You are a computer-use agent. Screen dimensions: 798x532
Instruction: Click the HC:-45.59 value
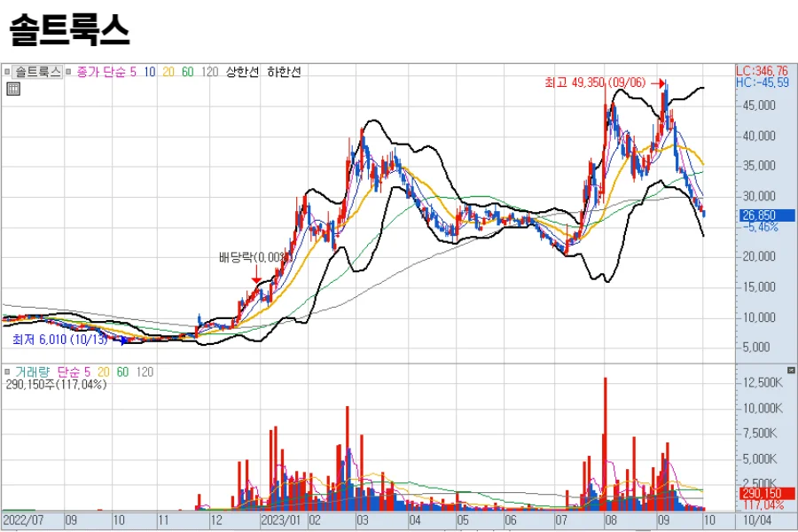click(x=763, y=82)
